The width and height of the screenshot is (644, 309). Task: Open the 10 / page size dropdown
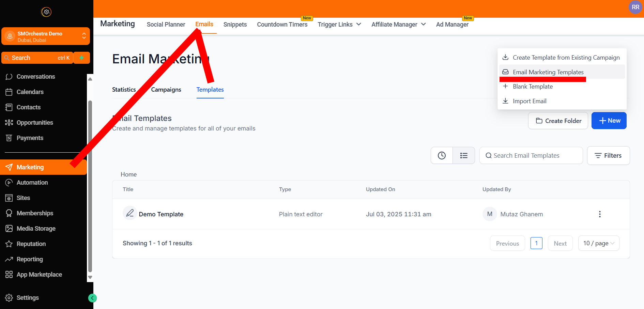point(599,243)
